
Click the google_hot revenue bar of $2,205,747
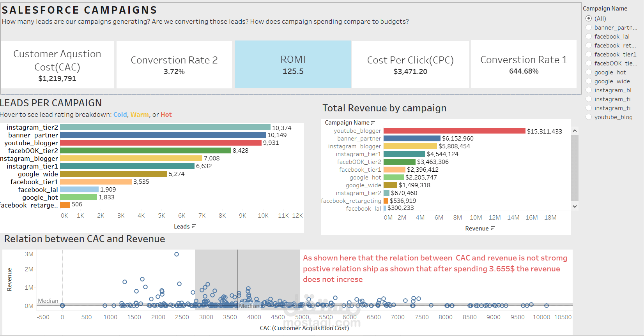tap(394, 178)
